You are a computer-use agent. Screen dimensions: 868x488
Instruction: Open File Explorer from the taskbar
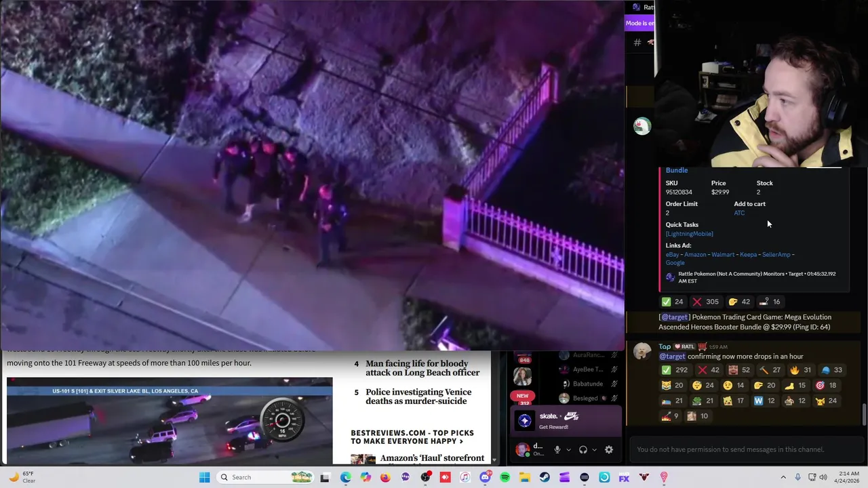point(525,477)
